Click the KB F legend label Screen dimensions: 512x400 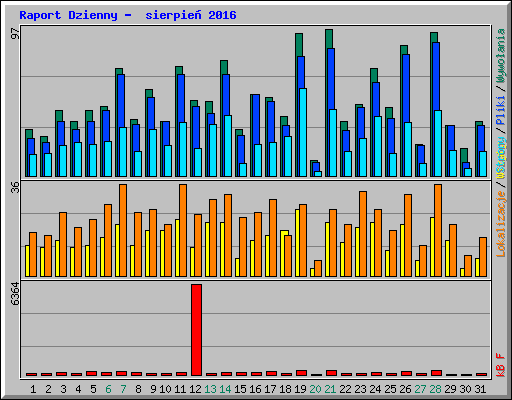pyautogui.click(x=501, y=365)
